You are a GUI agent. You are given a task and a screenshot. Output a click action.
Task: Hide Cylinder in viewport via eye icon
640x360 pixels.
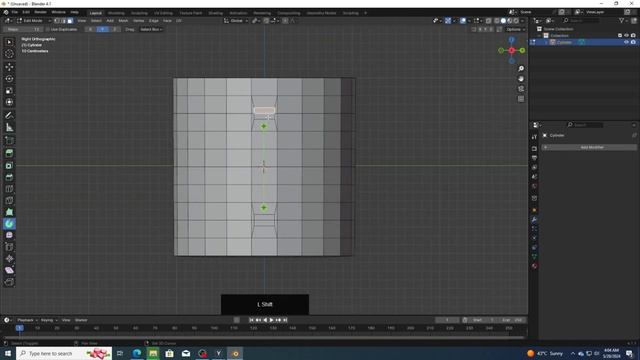pos(626,42)
